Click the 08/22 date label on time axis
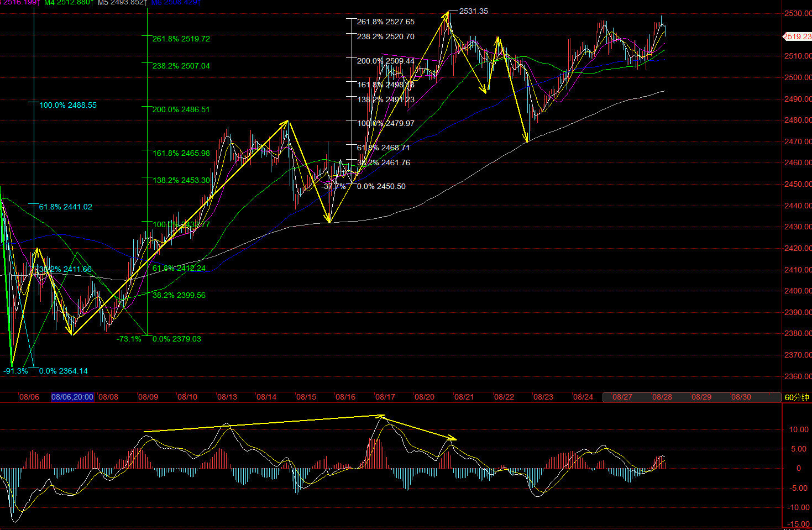 [504, 397]
